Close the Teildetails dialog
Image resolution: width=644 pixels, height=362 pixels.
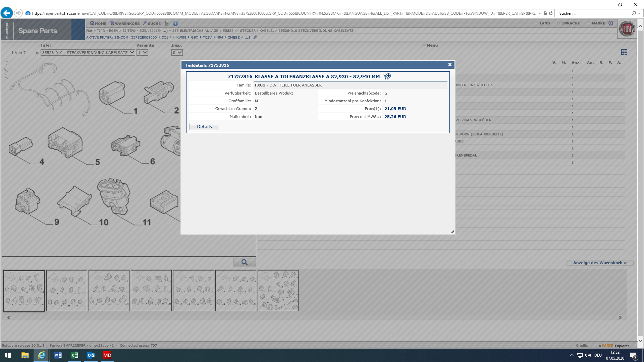point(450,65)
